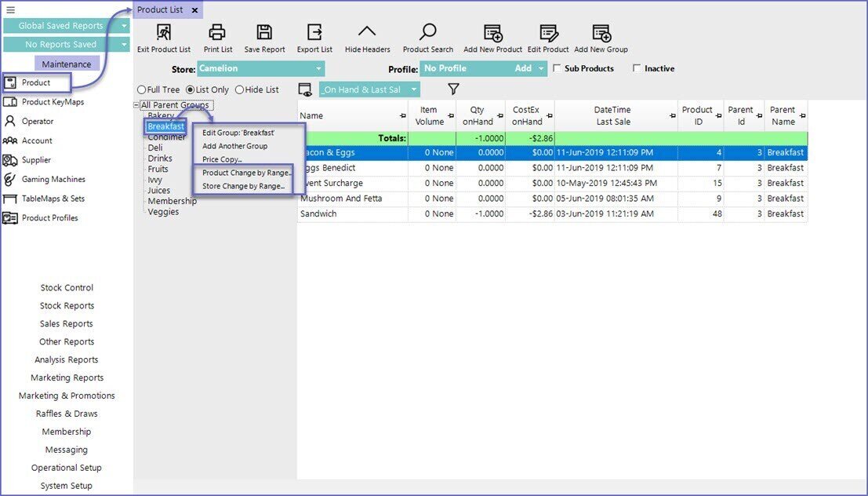
Task: Click the Add New Product icon
Action: pos(492,33)
